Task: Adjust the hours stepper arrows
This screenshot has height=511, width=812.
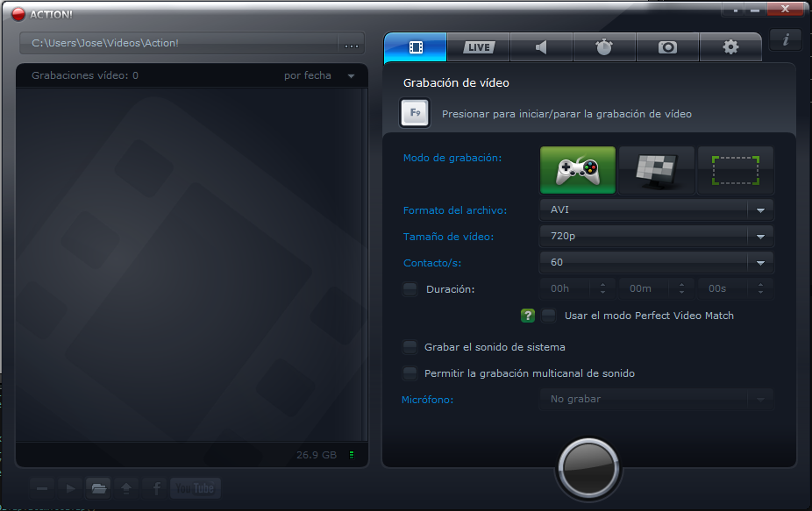Action: click(x=602, y=289)
